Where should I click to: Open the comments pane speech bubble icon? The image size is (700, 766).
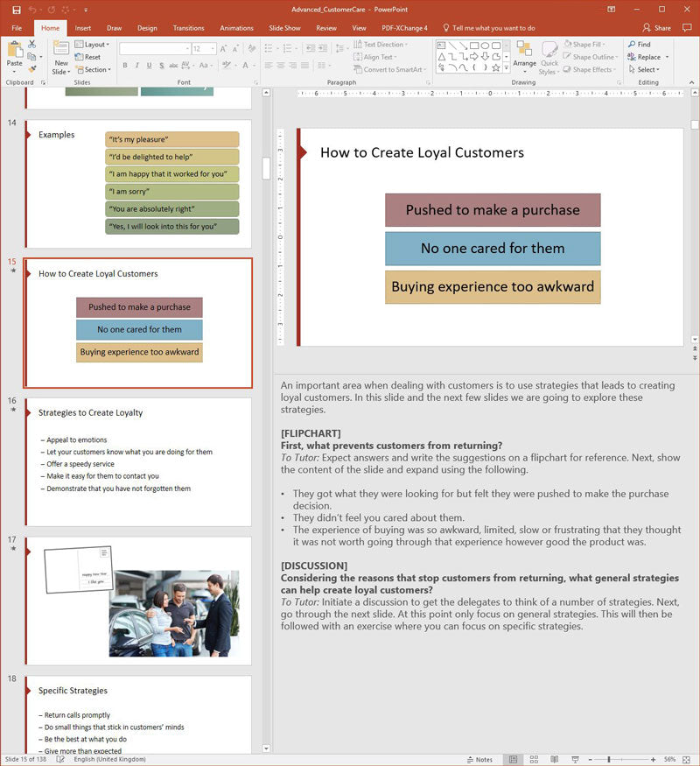tap(687, 28)
